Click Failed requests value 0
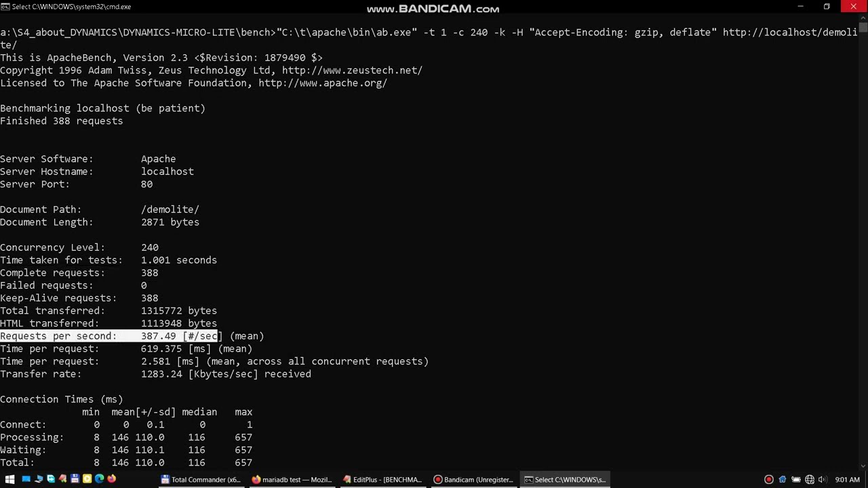868x488 pixels. 144,285
